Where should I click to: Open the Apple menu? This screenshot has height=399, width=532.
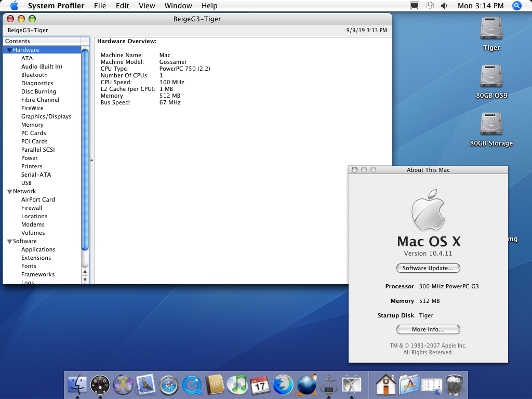pos(14,5)
